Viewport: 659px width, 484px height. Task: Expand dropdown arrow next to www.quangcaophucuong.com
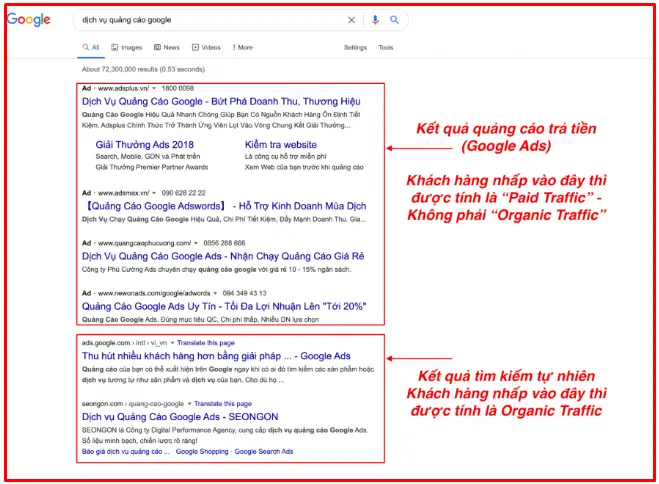[x=196, y=243]
